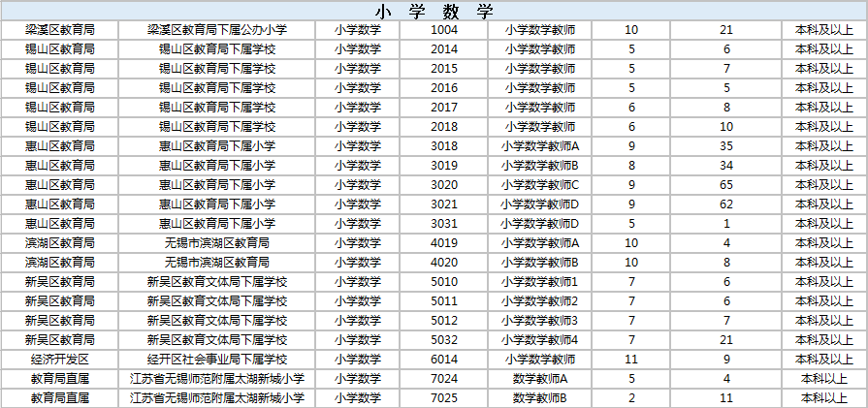
Task: Select position code 6014 cell
Action: (443, 360)
